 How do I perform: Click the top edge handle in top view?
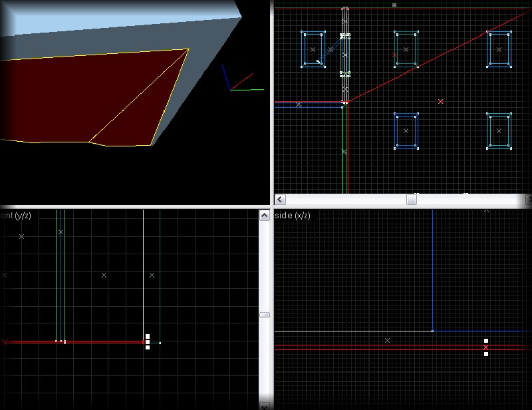[x=394, y=5]
